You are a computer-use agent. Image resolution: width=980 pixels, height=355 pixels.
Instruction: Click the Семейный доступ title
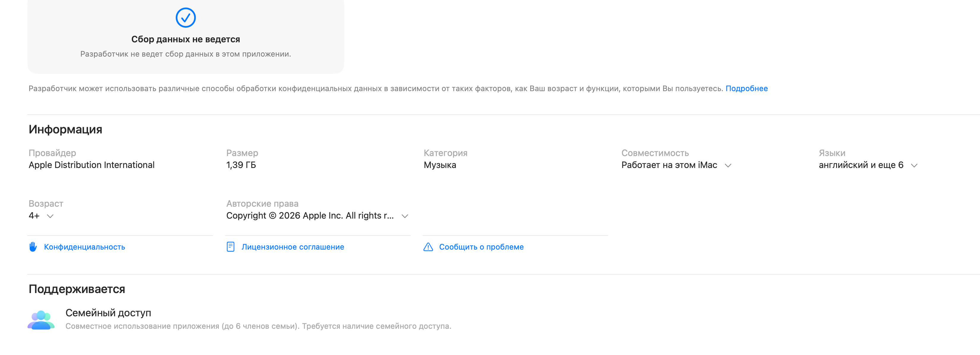point(108,313)
